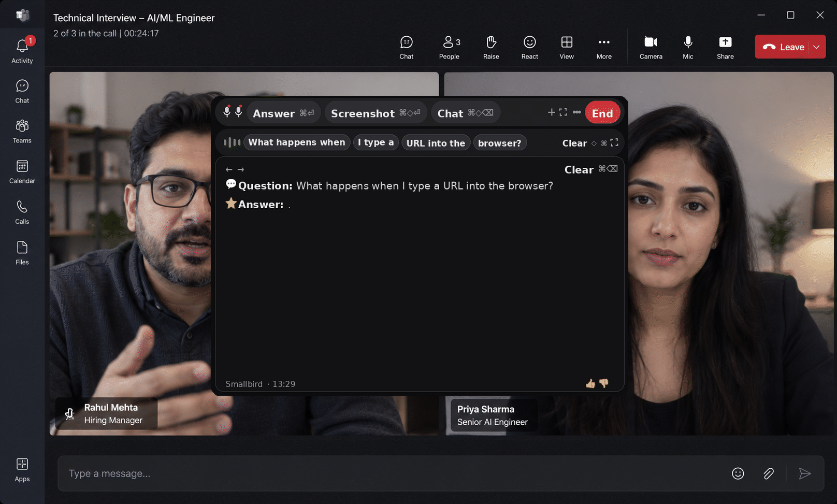Image resolution: width=837 pixels, height=504 pixels.
Task: Expand the Leave options dropdown arrow
Action: tap(817, 47)
